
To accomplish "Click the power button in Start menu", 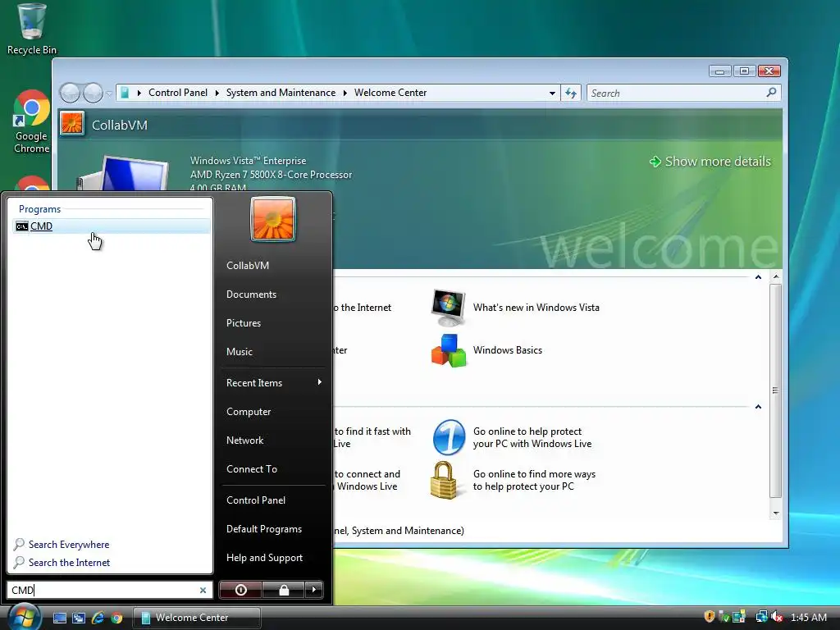I will pos(240,590).
